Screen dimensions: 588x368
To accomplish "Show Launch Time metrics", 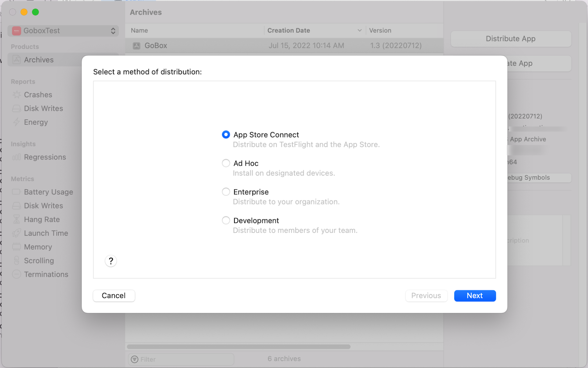I will [46, 233].
